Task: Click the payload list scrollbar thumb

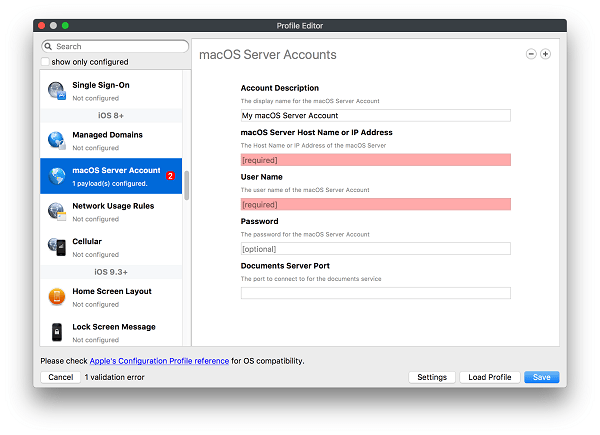Action: coord(187,185)
